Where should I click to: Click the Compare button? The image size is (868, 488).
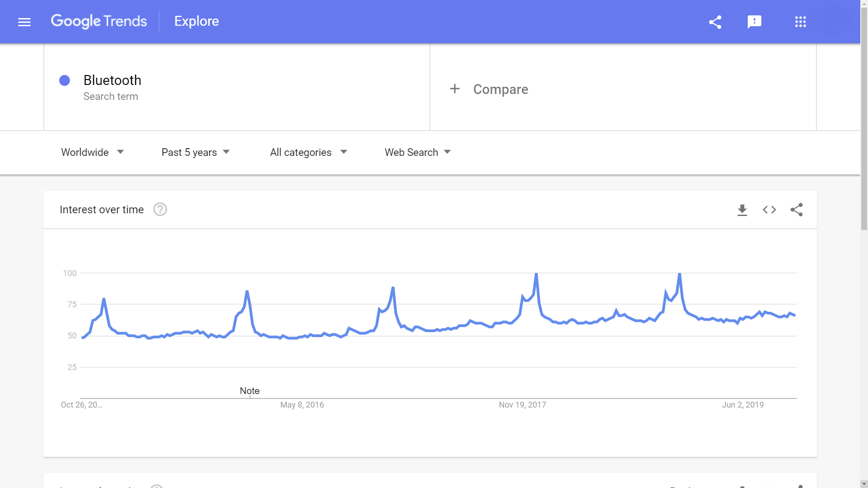click(500, 89)
